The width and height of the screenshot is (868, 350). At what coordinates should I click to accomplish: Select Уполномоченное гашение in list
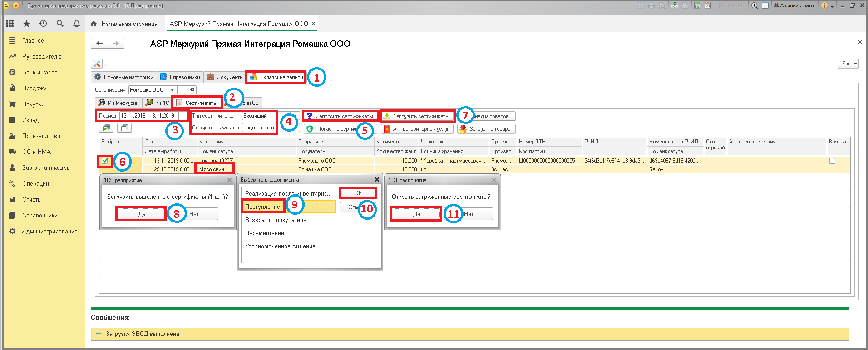(289, 246)
